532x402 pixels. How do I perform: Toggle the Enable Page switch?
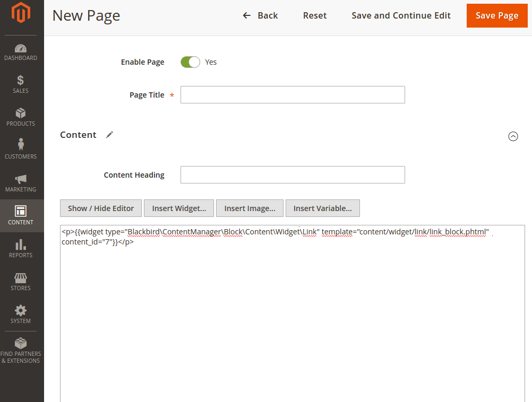(x=190, y=62)
